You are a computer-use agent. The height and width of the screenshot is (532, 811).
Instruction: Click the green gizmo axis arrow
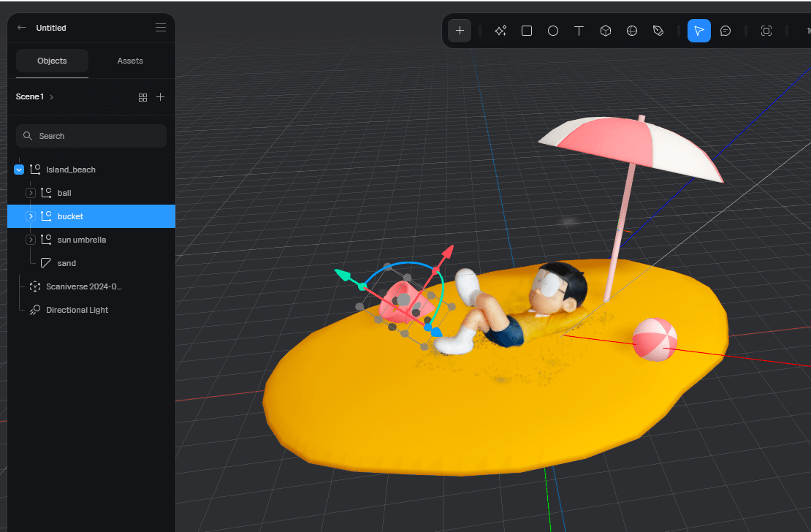point(343,274)
